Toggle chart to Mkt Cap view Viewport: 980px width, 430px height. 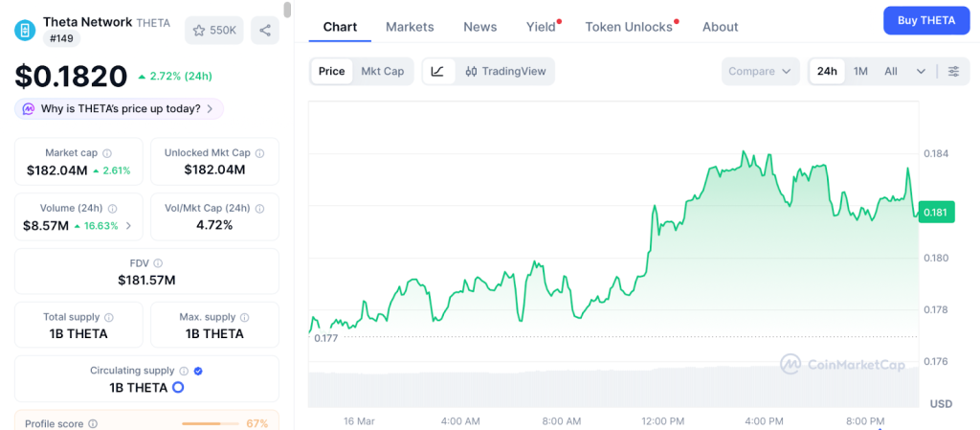382,71
